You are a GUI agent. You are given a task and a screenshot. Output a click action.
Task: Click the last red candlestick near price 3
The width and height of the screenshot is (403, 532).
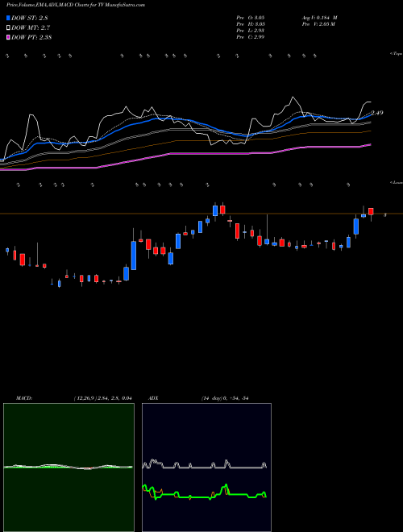pos(371,211)
